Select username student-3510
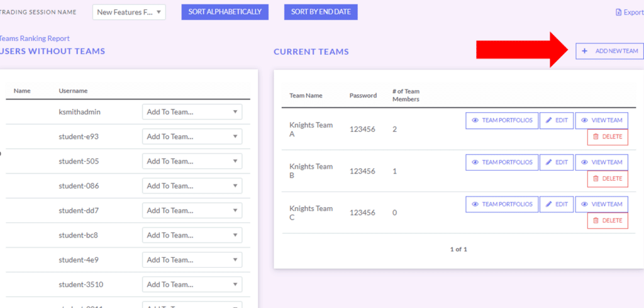Screen dimensions: 644x308 tap(81, 285)
